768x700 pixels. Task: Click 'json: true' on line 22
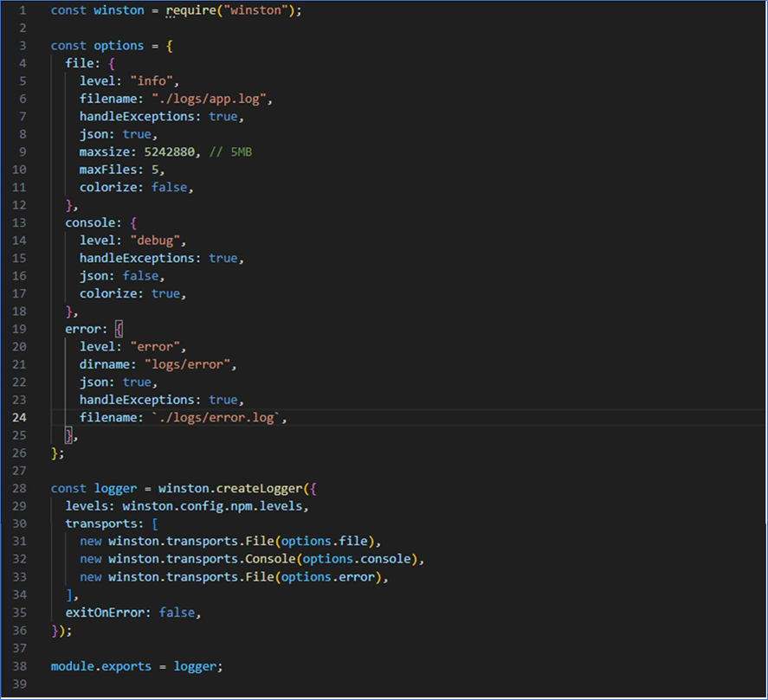(115, 382)
